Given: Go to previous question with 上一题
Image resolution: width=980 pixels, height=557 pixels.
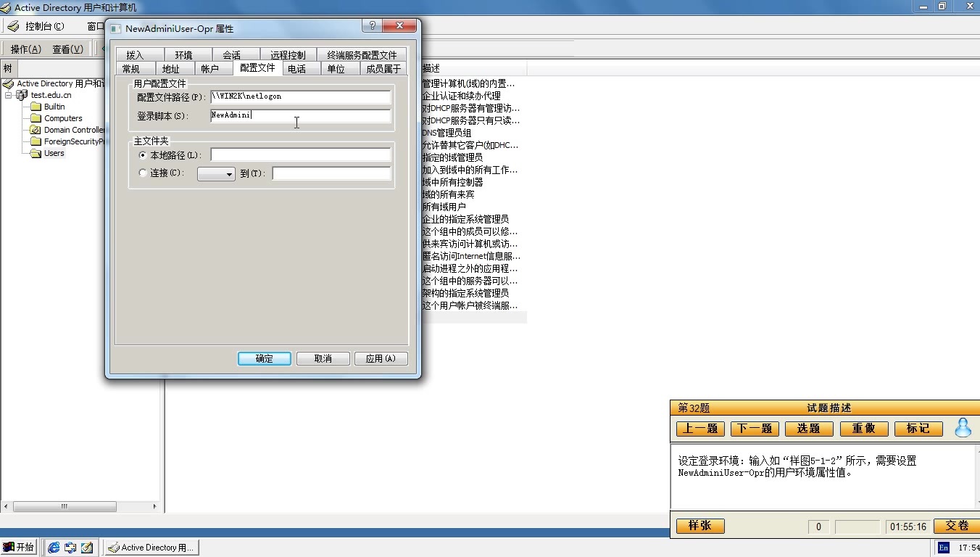Looking at the screenshot, I should pyautogui.click(x=700, y=429).
